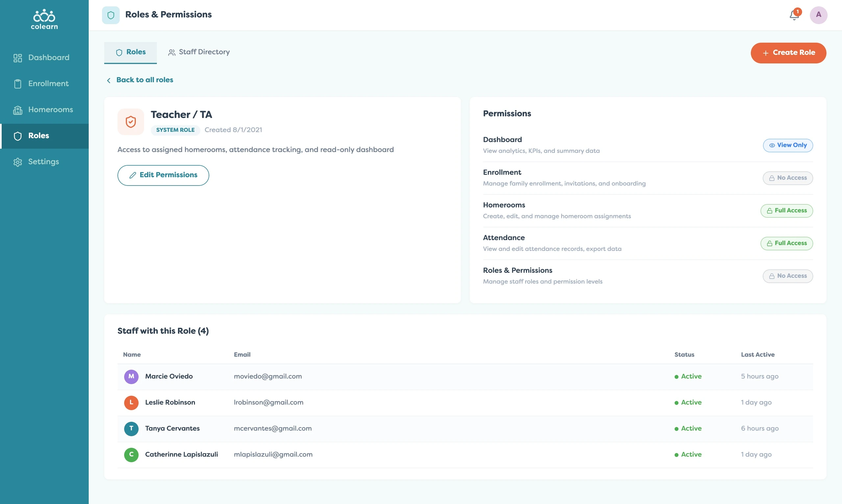Image resolution: width=842 pixels, height=504 pixels.
Task: Click the Name column header
Action: click(x=132, y=354)
